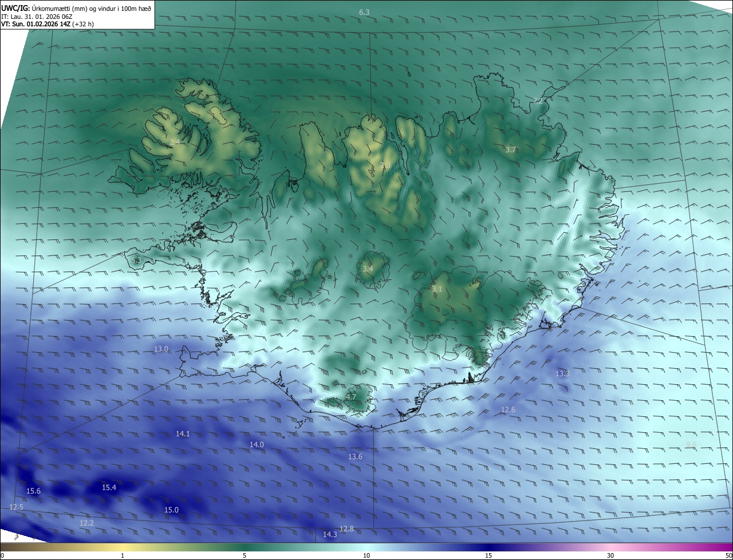
Task: Click the 3.4 value over the glacier
Action: pyautogui.click(x=368, y=269)
